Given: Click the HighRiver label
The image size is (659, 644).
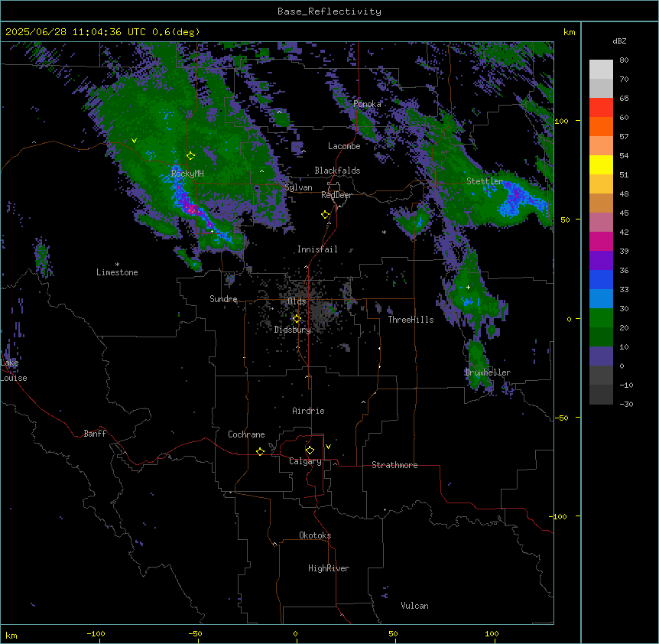Looking at the screenshot, I should pos(329,568).
